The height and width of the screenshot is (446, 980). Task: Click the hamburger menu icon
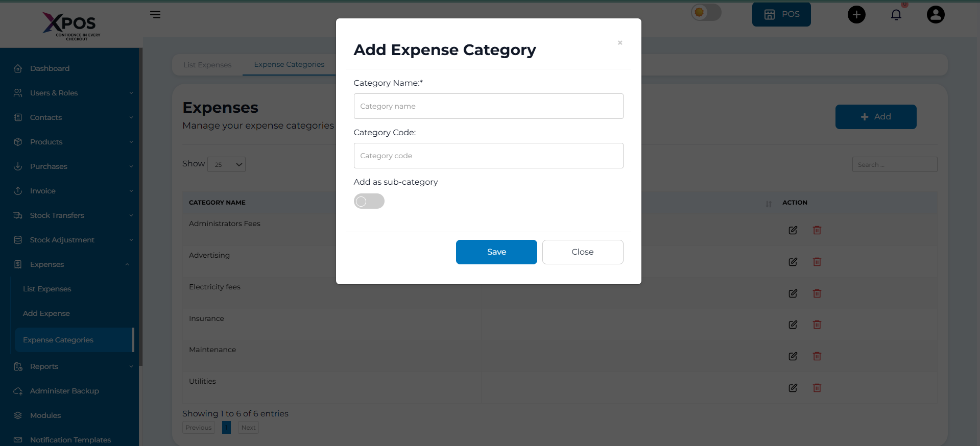(x=155, y=14)
